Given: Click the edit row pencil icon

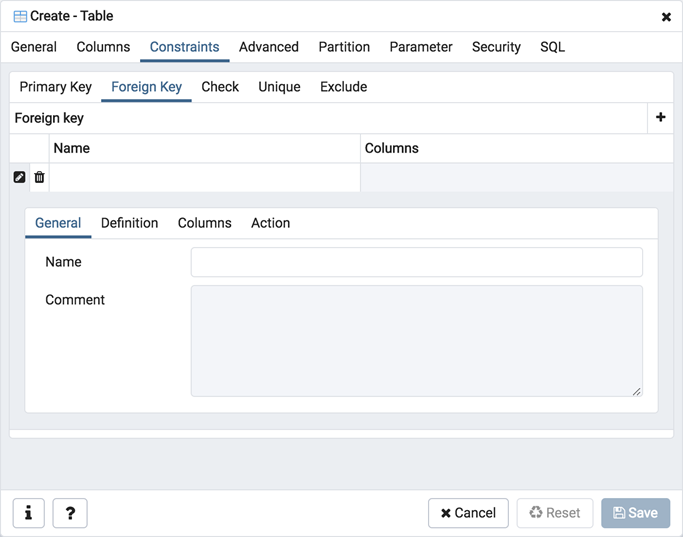Looking at the screenshot, I should point(19,177).
